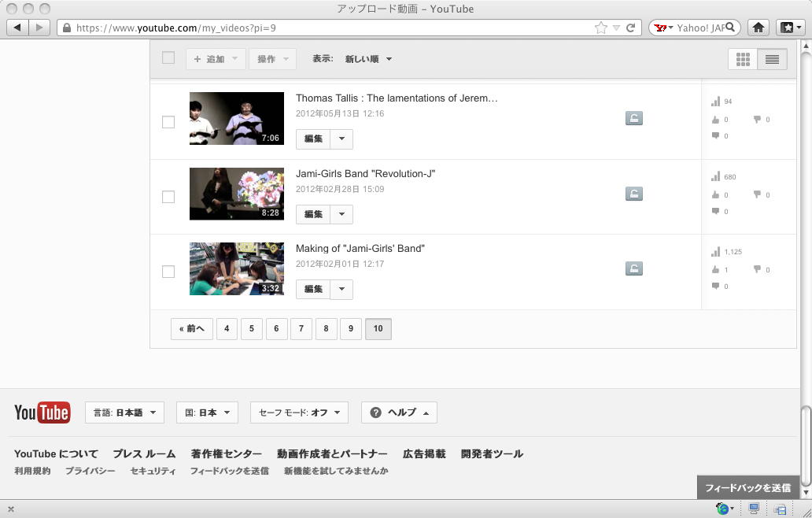Viewport: 812px width, 518px height.
Task: Open YouTube について link
Action: coord(56,453)
